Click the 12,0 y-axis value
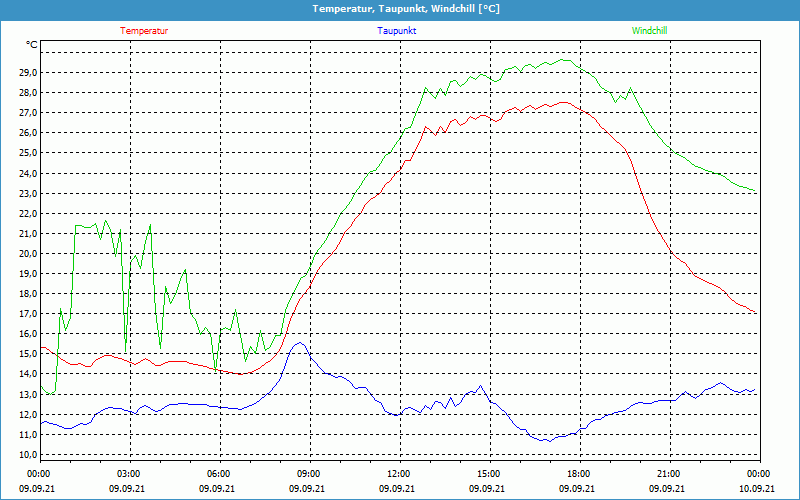 (29, 414)
